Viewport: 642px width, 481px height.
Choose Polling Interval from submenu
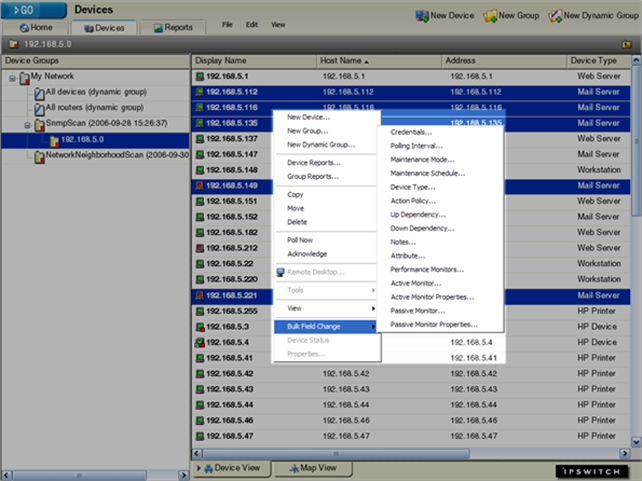pos(416,146)
